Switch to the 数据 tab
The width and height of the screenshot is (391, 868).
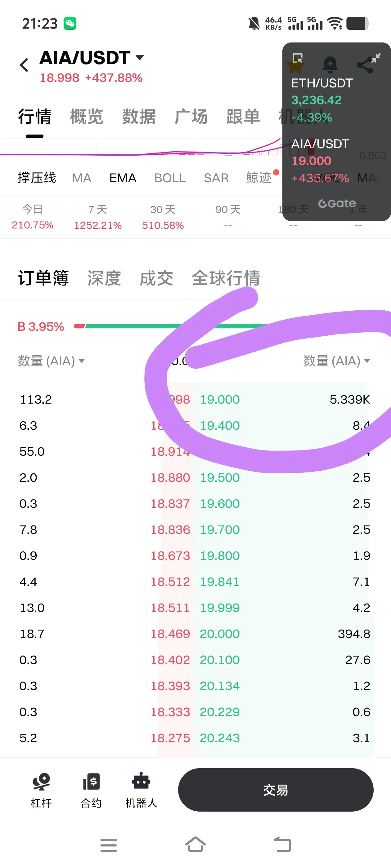click(139, 117)
